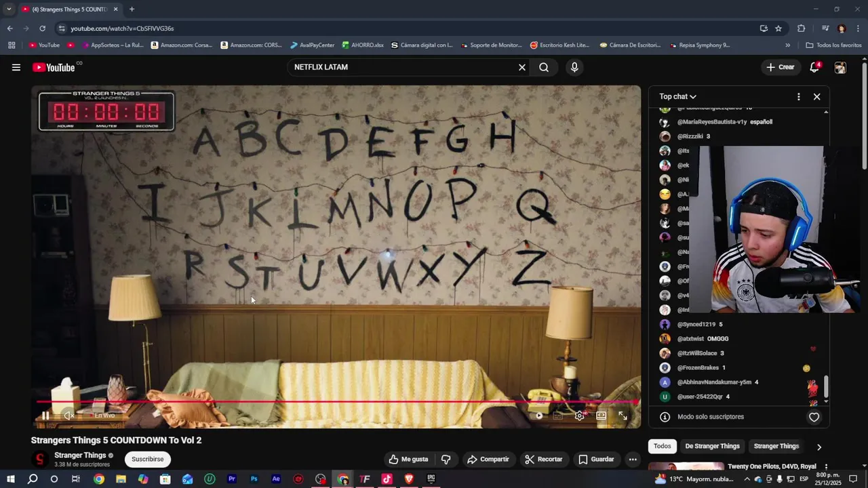Expand hidden bookmarks with chevron
Screen dimensions: 868x488
tap(787, 45)
